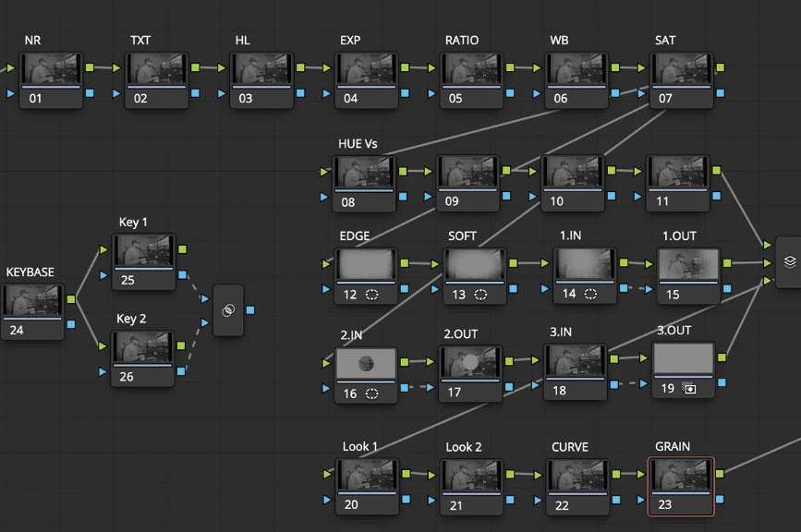Select node 03 labeled HL

coord(261,80)
